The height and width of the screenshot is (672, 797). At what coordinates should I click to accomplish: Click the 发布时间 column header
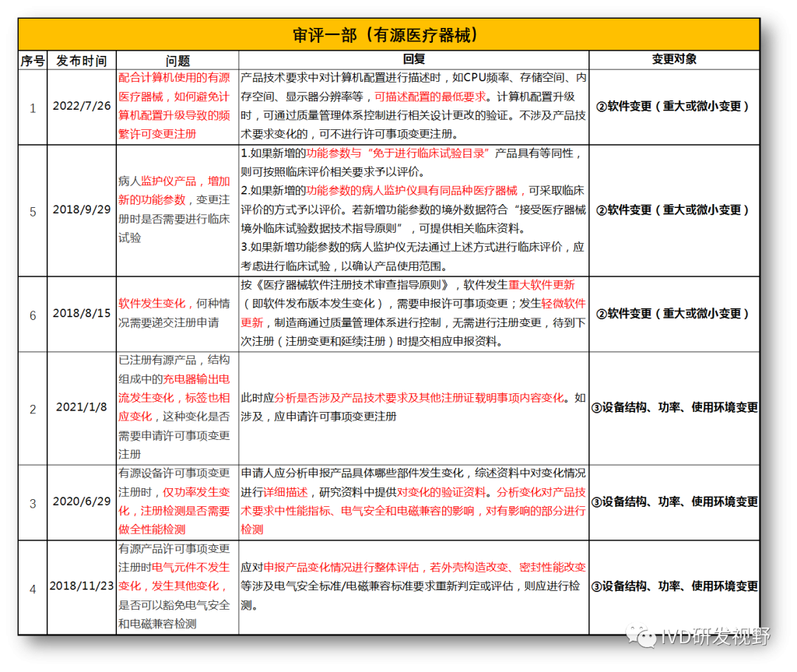pyautogui.click(x=82, y=61)
